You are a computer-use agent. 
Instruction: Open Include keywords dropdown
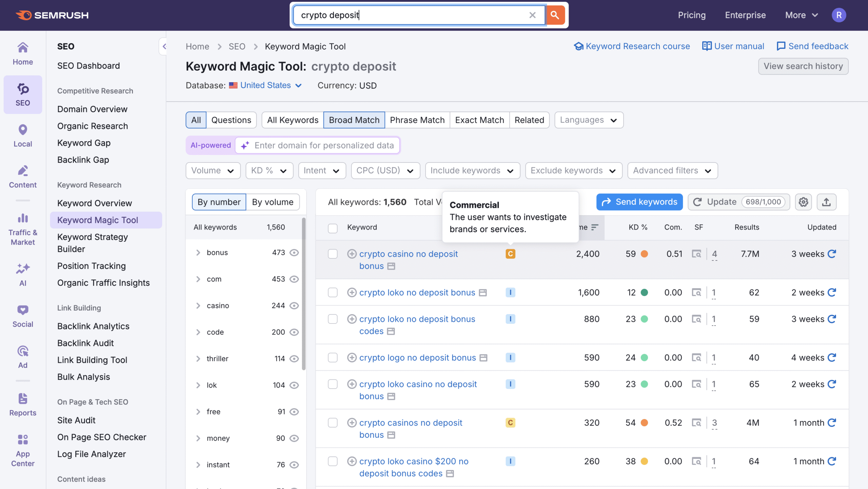pyautogui.click(x=472, y=171)
